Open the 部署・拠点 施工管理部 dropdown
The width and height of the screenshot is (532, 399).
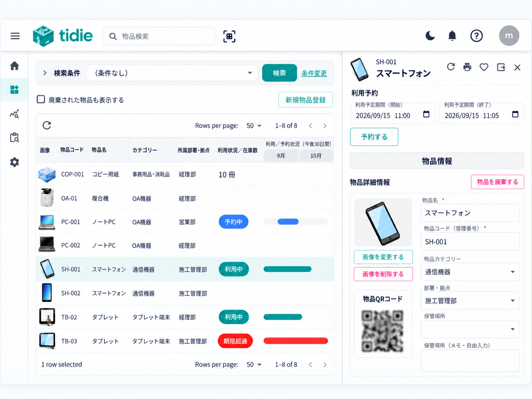click(x=470, y=301)
